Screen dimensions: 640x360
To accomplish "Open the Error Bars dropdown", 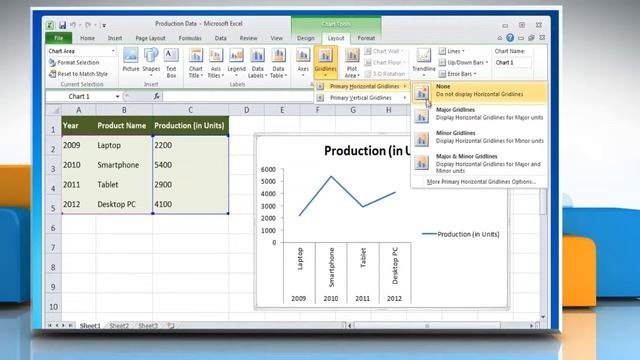I will point(458,74).
